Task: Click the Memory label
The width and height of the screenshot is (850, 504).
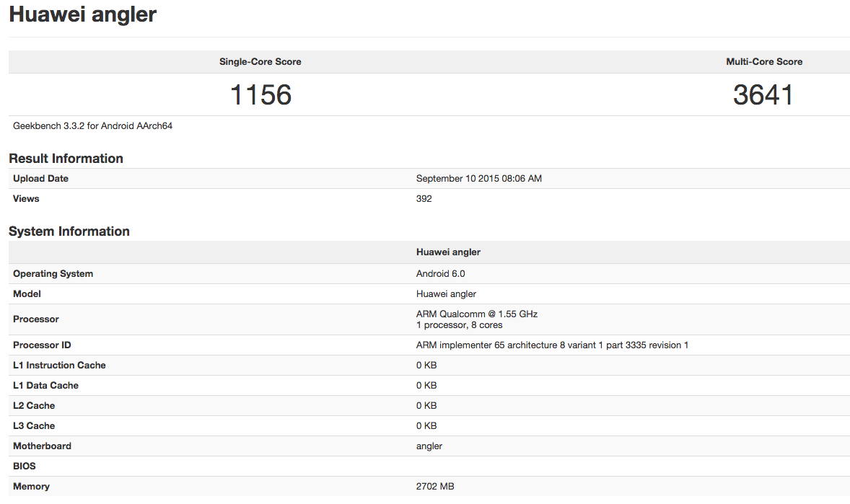Action: click(32, 487)
